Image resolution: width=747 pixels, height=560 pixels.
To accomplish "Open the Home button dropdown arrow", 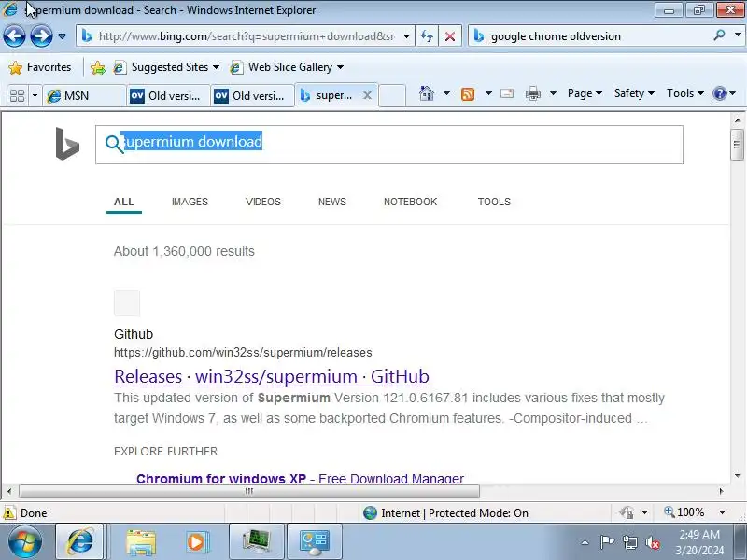I will 446,93.
